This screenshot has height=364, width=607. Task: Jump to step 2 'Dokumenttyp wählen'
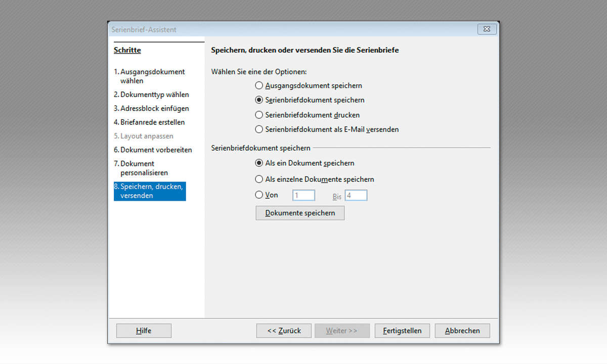click(x=151, y=95)
